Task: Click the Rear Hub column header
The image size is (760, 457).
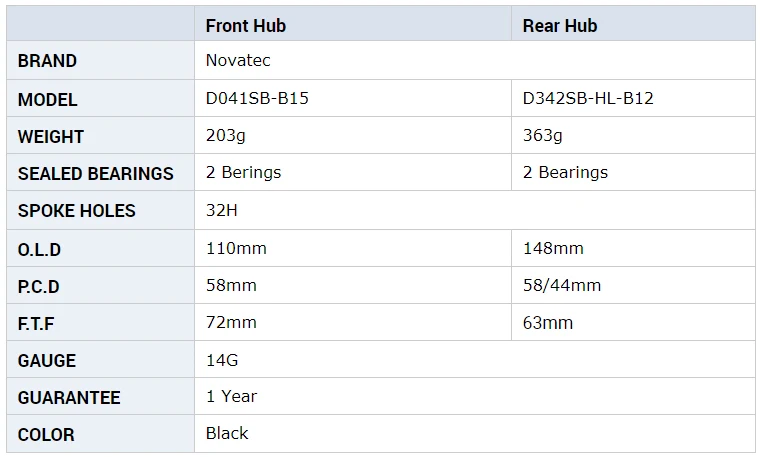Action: (x=560, y=26)
